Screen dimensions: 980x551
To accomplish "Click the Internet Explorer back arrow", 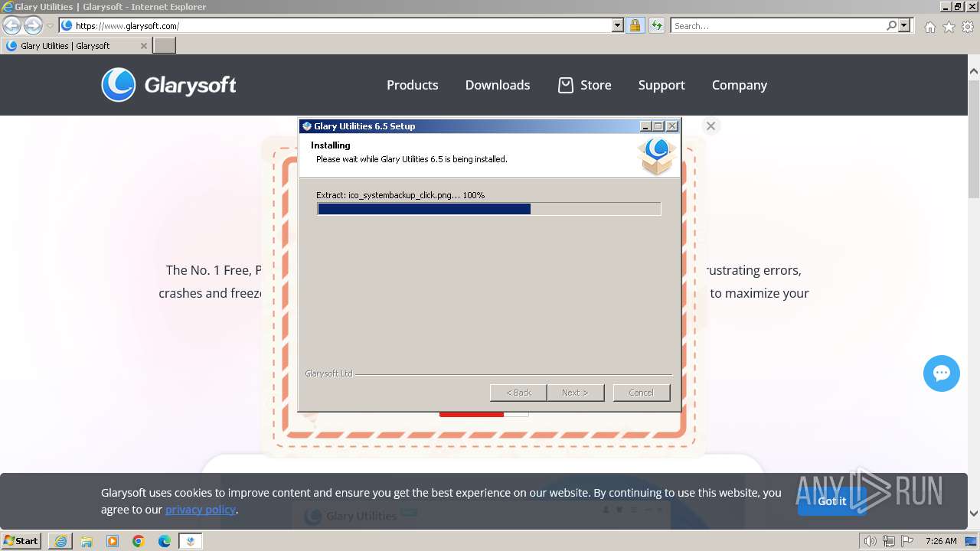I will 11,25.
